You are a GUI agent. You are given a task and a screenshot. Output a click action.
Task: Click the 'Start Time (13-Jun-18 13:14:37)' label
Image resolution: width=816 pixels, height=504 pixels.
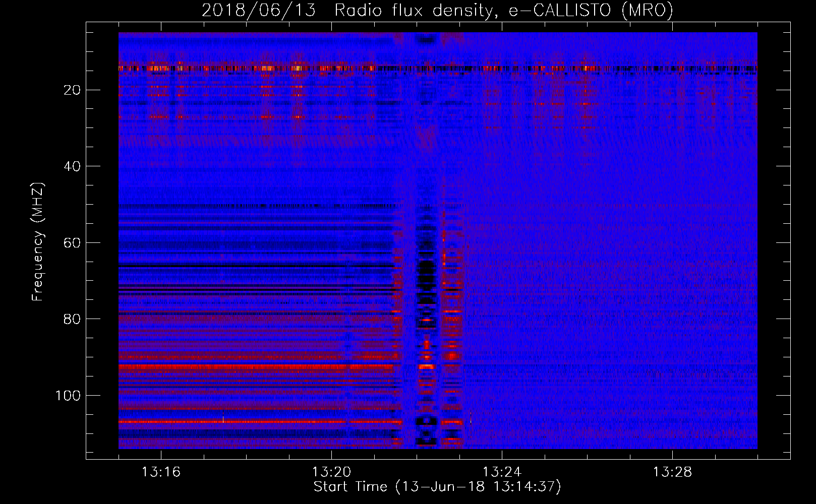(x=437, y=487)
